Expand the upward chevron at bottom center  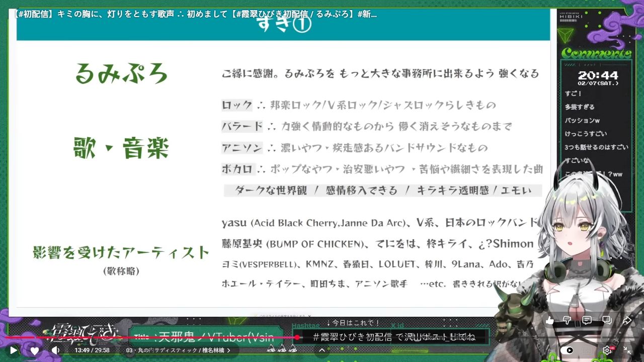[x=322, y=350]
